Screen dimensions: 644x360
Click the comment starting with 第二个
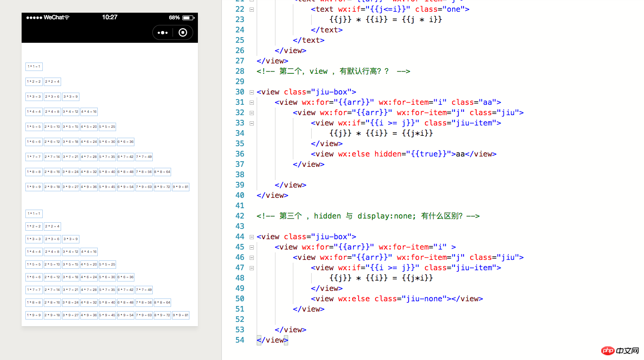[x=333, y=71]
